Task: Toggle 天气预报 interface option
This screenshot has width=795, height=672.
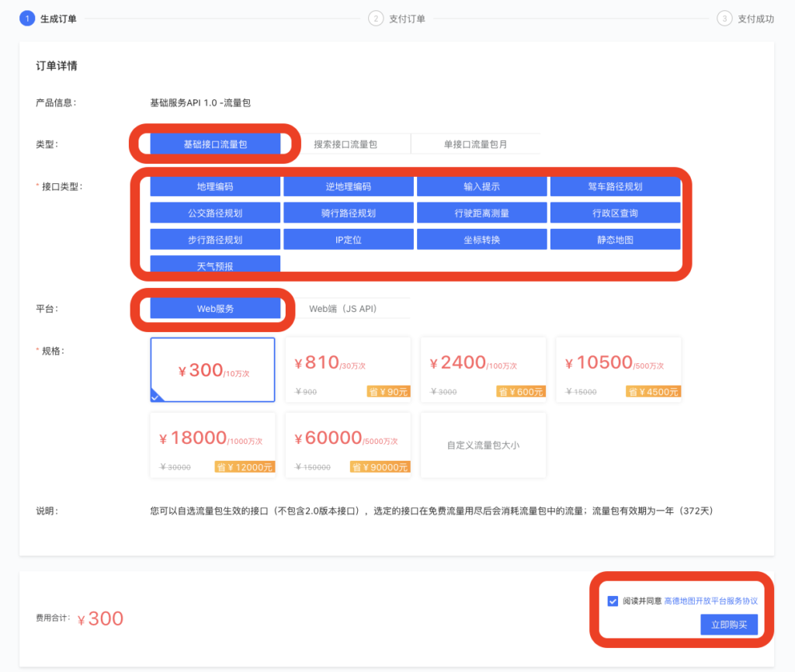Action: (x=215, y=266)
